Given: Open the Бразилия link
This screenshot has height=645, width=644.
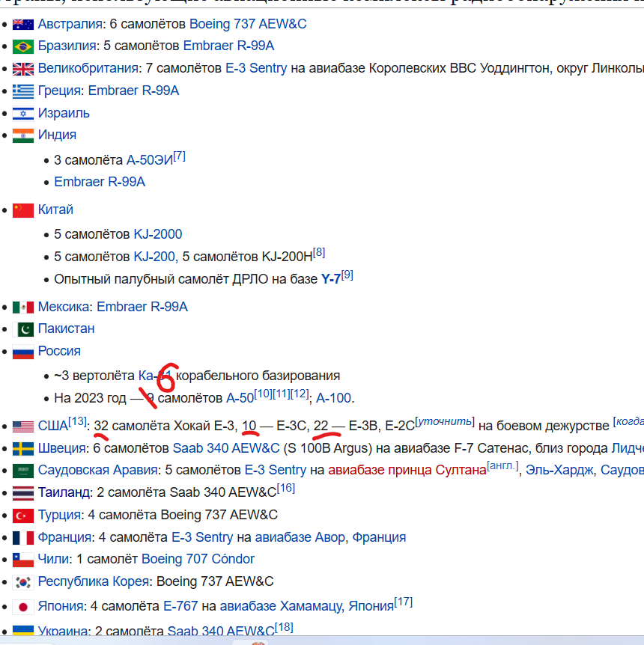Looking at the screenshot, I should tap(67, 46).
